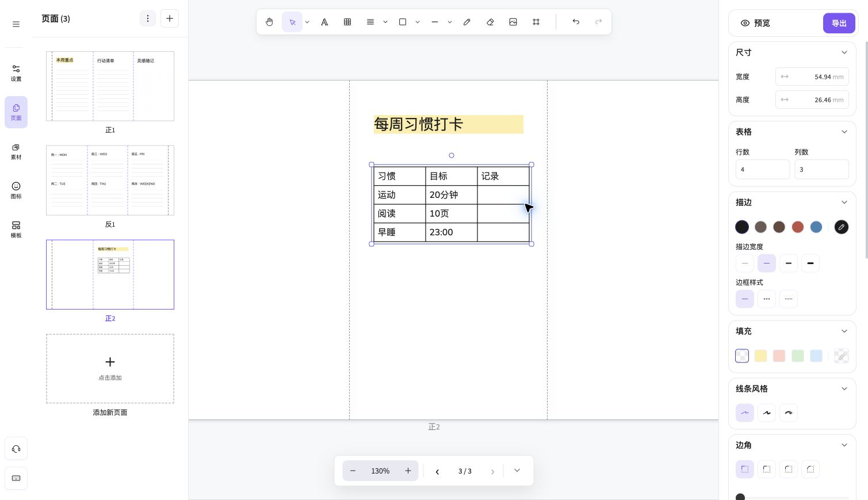Select the frame crop tool
This screenshot has height=500, width=868.
536,22
